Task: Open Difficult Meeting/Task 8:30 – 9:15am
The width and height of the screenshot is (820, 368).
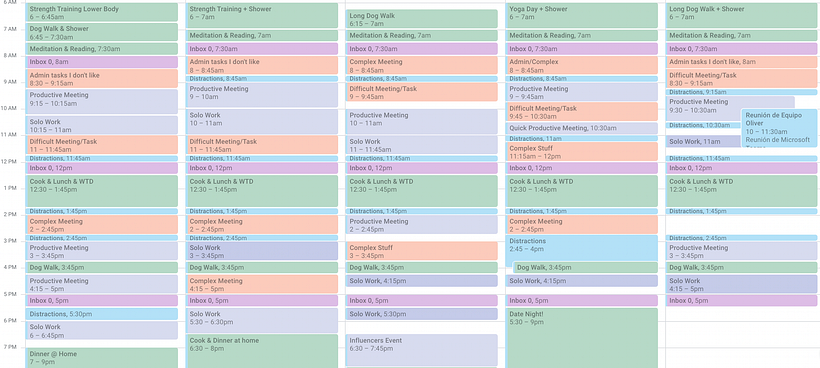Action: click(x=741, y=79)
